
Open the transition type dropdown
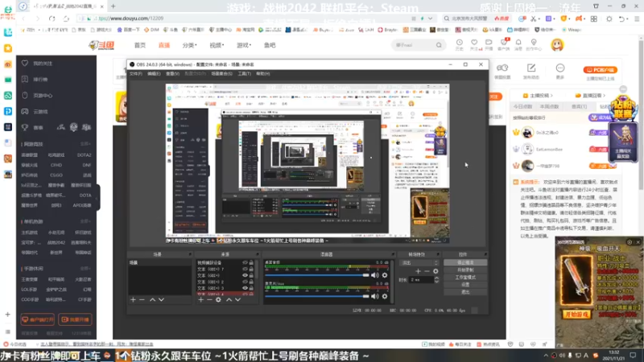coord(419,263)
